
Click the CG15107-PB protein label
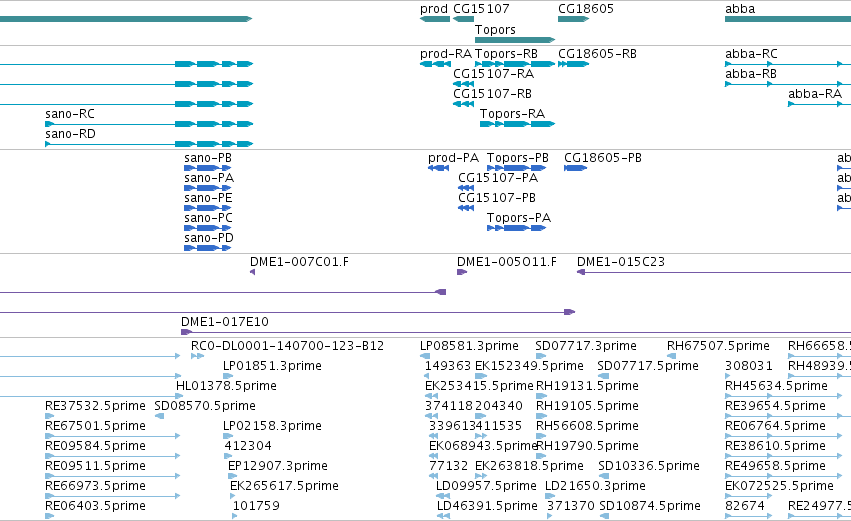497,199
